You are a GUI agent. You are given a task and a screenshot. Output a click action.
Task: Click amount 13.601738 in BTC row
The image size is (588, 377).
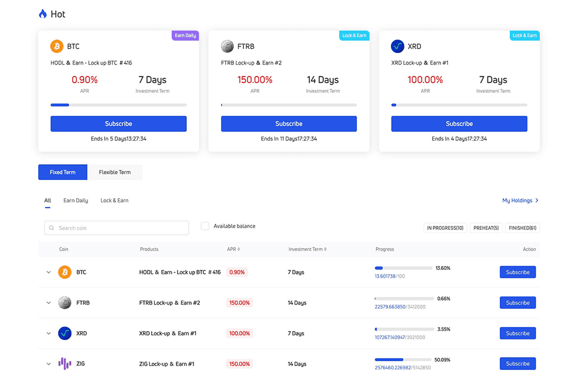click(x=385, y=276)
